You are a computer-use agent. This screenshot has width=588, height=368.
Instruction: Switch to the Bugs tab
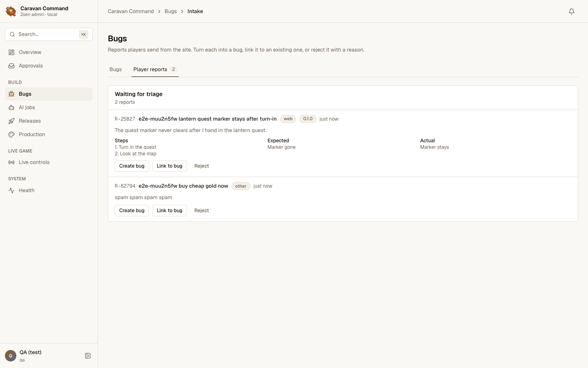(116, 70)
